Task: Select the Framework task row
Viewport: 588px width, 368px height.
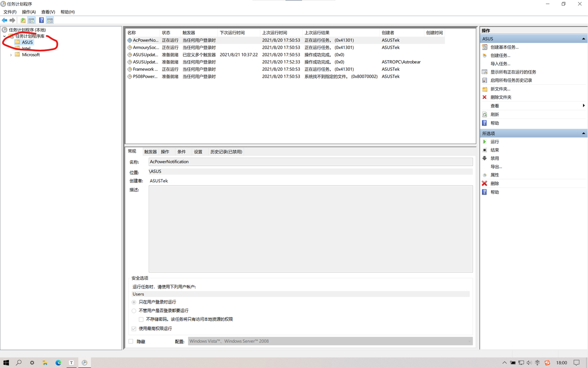Action: pos(285,69)
